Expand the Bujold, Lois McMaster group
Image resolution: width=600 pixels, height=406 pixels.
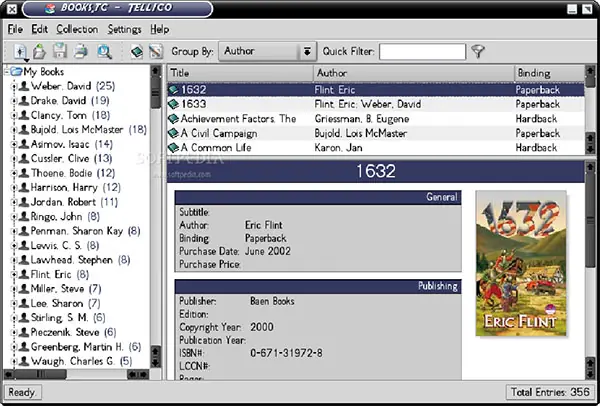coord(14,130)
